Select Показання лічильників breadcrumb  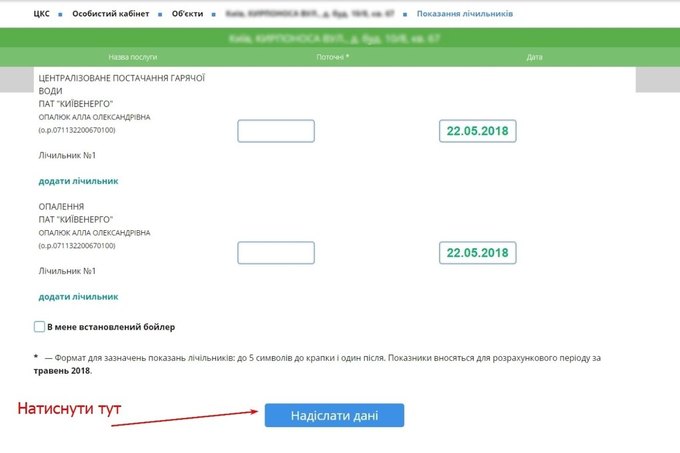pos(465,14)
